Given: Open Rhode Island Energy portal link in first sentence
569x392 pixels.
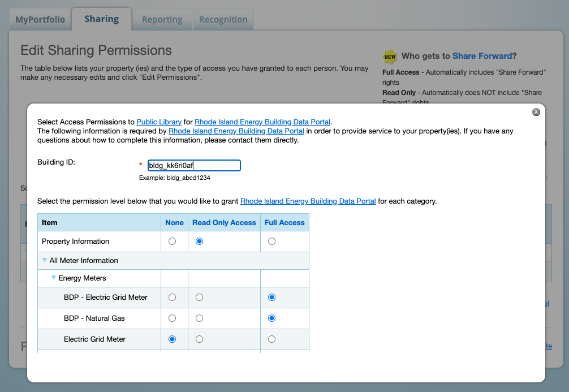Looking at the screenshot, I should point(262,122).
